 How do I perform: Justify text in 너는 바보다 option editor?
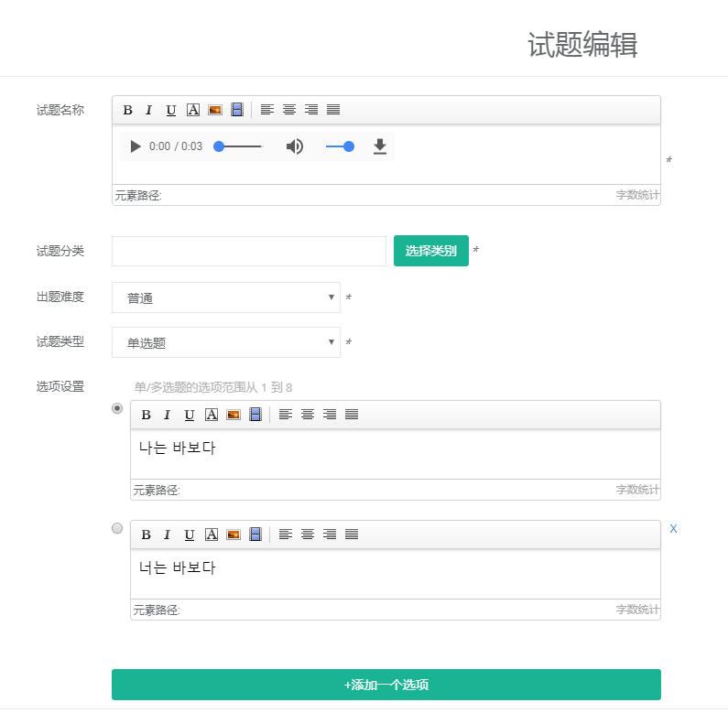[x=352, y=535]
